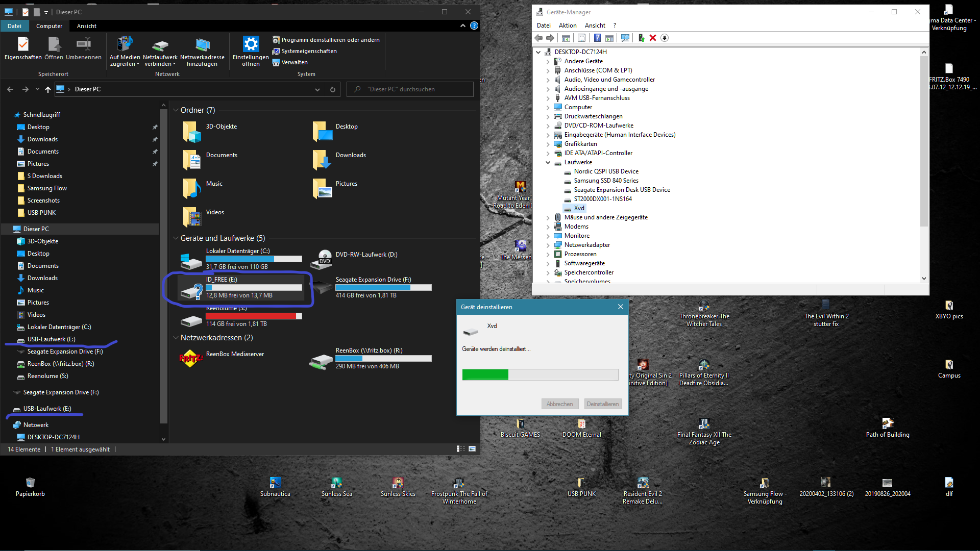Image resolution: width=980 pixels, height=551 pixels.
Task: Open the Aktion menu in Geräte-Manager
Action: [x=567, y=26]
